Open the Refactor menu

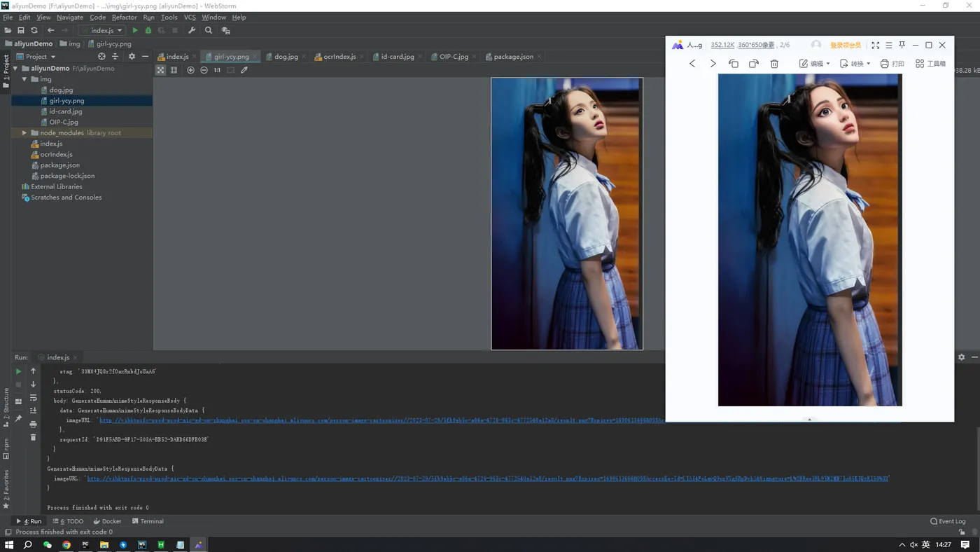click(x=125, y=17)
